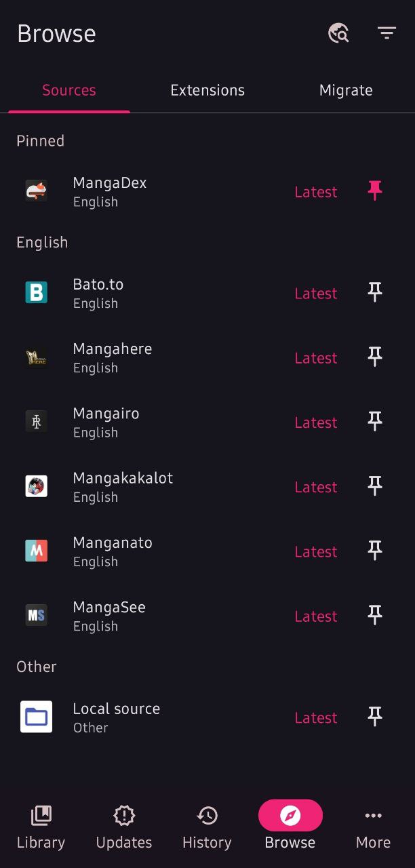Go to Library in bottom navigation
The width and height of the screenshot is (415, 868).
point(41,827)
